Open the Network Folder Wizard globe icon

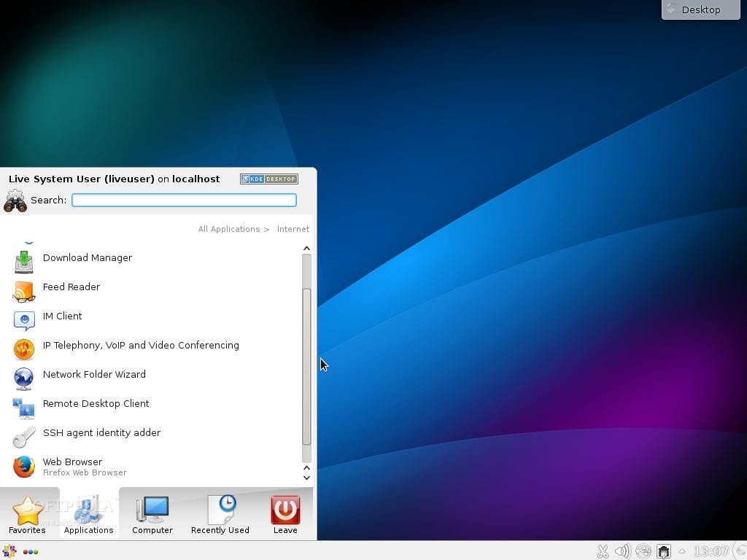click(24, 378)
